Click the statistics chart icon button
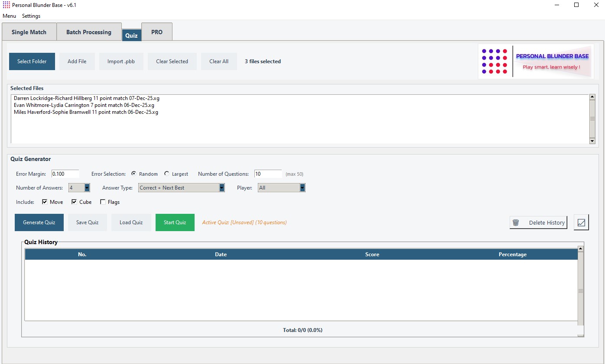This screenshot has height=364, width=605. point(581,222)
